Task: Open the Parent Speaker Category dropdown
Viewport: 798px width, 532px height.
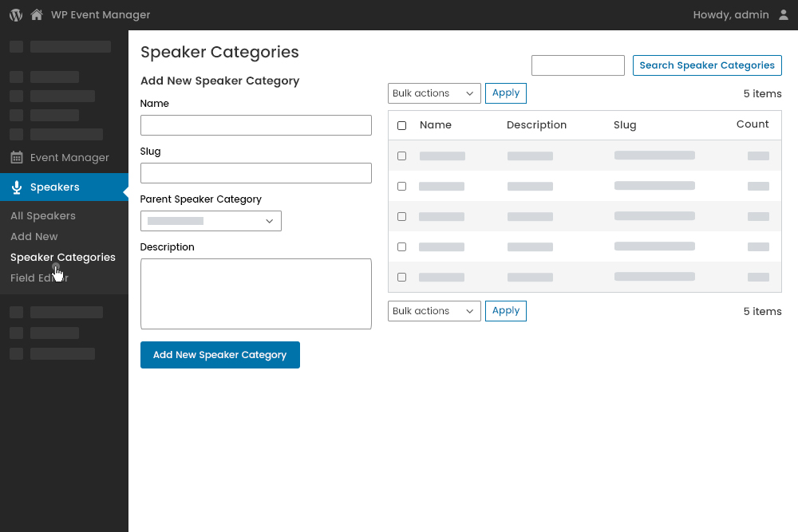Action: pos(211,221)
